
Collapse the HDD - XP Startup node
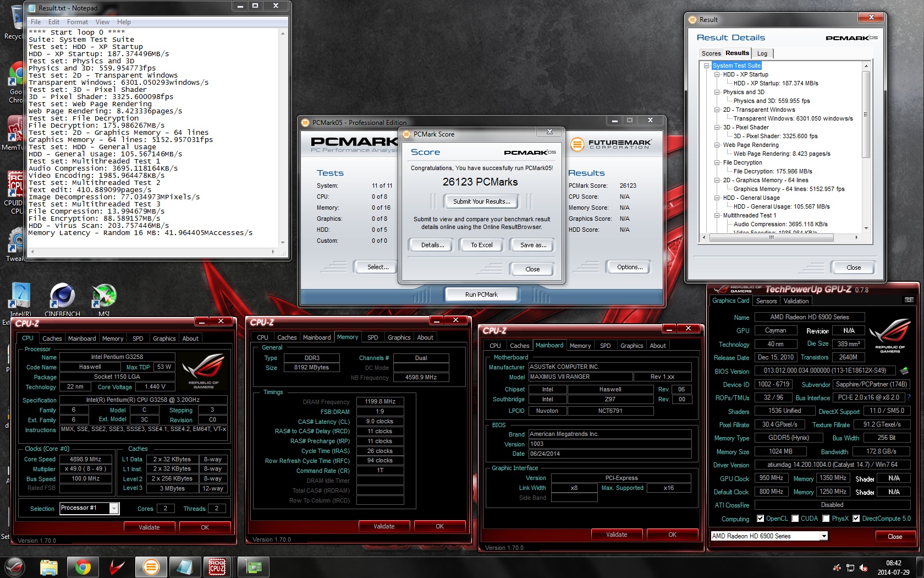[717, 74]
